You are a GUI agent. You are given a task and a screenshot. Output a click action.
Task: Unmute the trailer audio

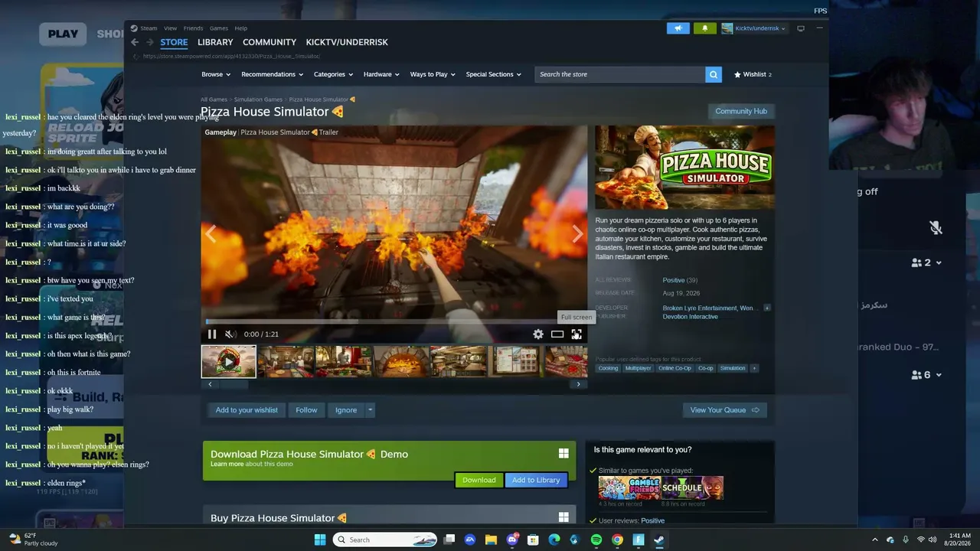[230, 334]
